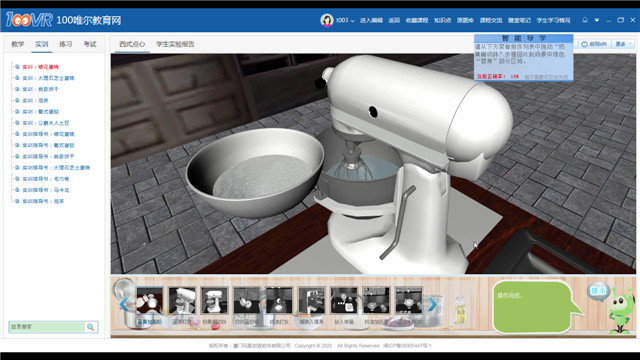The height and width of the screenshot is (360, 640).
Task: Click the directory search input field
Action: 47,327
